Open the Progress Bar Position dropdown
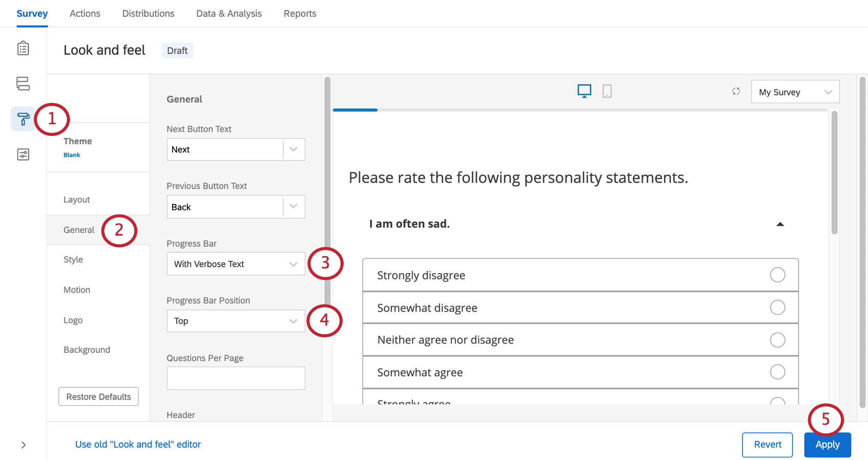 [236, 321]
